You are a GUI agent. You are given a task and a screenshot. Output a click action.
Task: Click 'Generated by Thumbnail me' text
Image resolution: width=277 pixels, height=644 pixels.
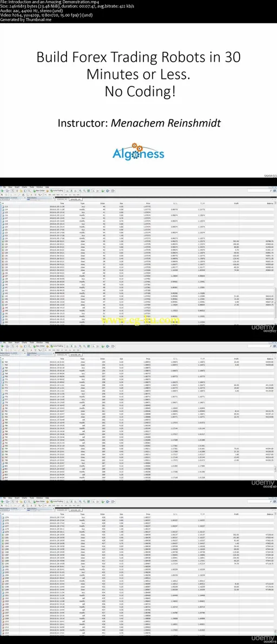tap(26, 19)
